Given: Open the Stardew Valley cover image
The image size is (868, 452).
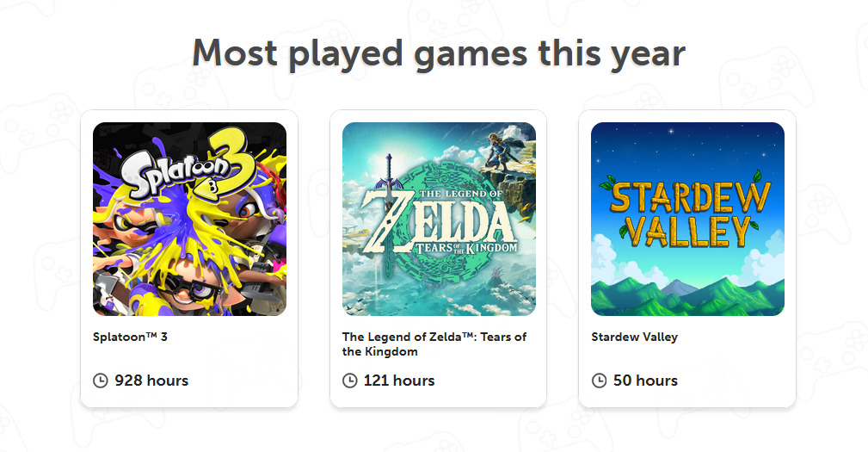Looking at the screenshot, I should click(x=687, y=219).
